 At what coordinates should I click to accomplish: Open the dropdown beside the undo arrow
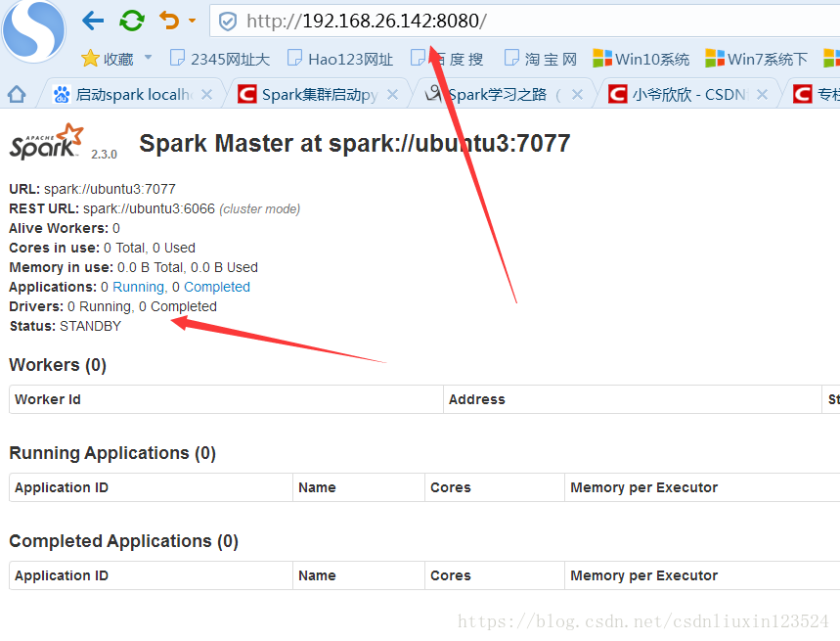click(193, 21)
